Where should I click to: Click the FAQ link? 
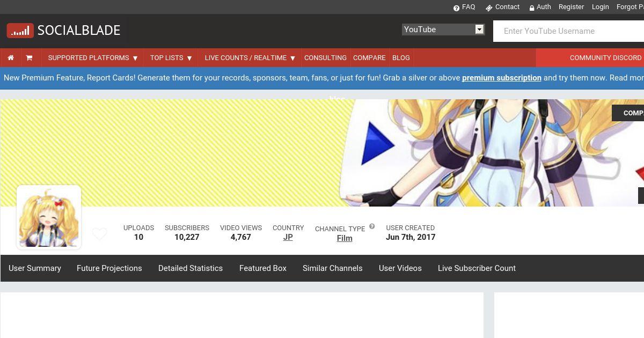point(469,7)
